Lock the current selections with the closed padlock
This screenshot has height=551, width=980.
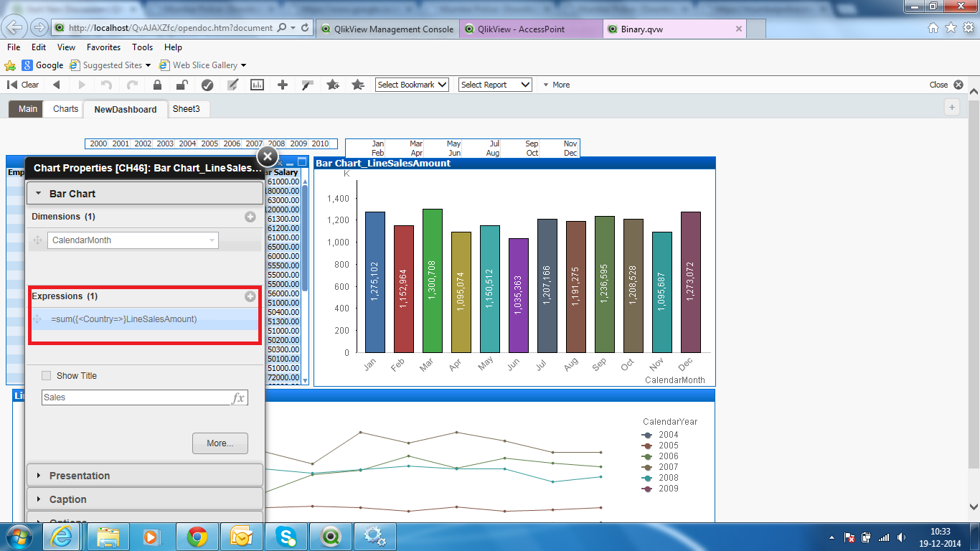click(157, 85)
